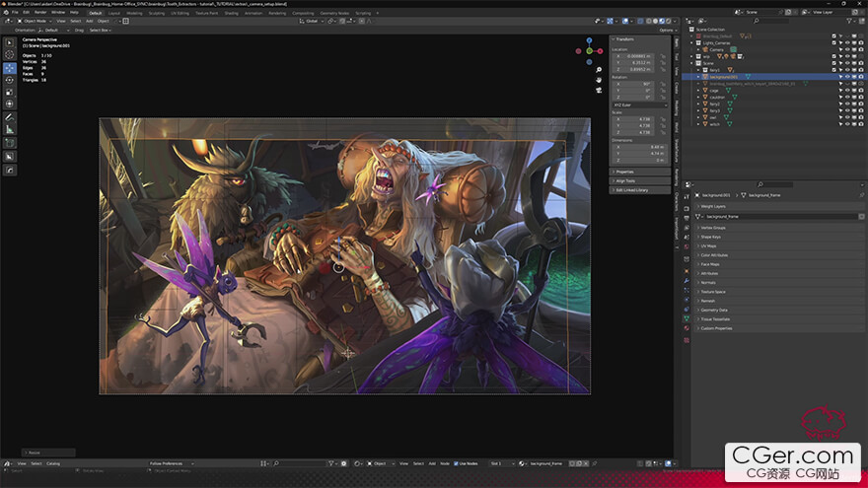Open the Object properties tab icon
Viewport: 868px width, 488px height.
(x=687, y=271)
